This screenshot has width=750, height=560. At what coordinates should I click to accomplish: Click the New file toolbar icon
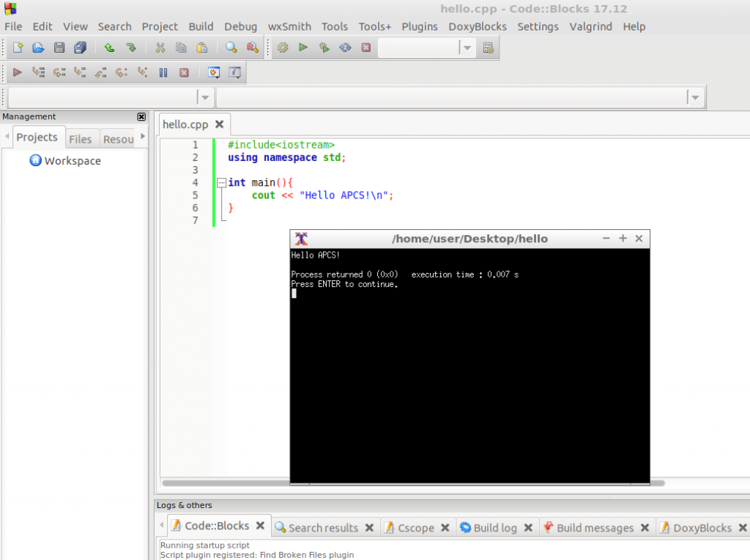[x=18, y=48]
